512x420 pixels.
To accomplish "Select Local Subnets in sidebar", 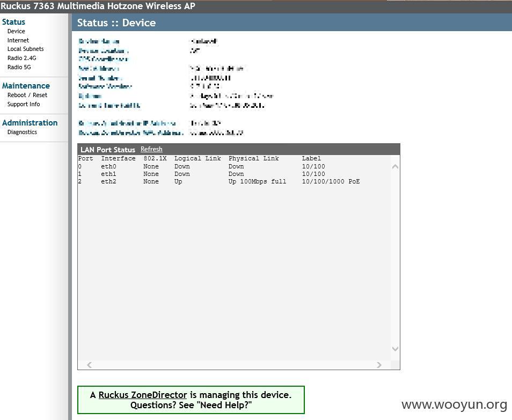I will 25,49.
